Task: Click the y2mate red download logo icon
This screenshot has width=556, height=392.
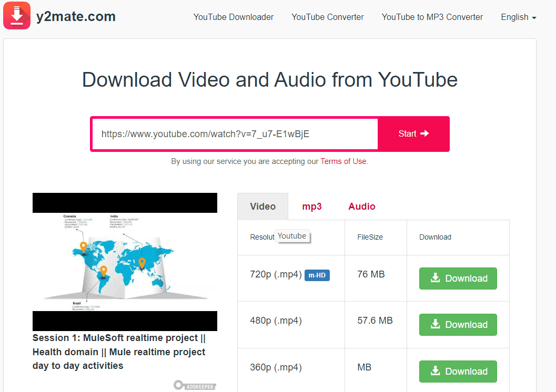Action: [17, 16]
